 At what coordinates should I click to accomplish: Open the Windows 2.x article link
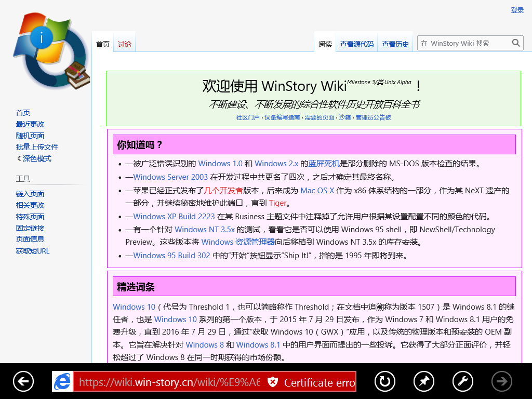(276, 164)
